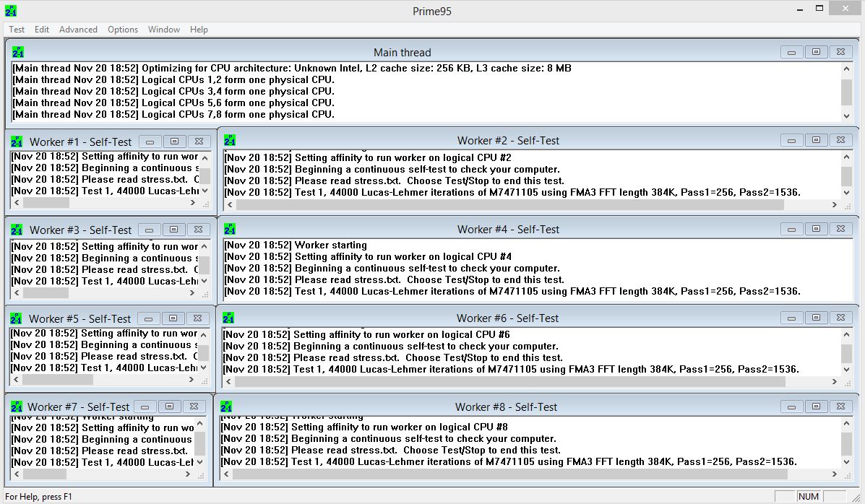Viewport: 865px width, 504px height.
Task: Maximize the Worker #2 child window
Action: pos(816,140)
